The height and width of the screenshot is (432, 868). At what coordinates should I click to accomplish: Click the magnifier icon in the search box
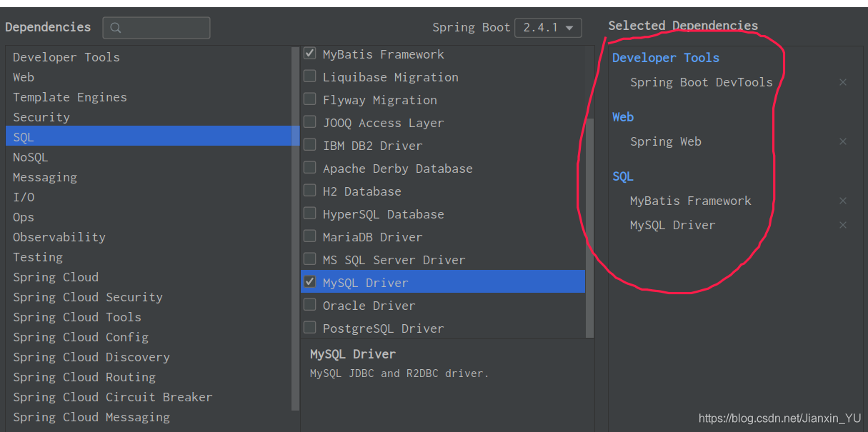click(116, 28)
